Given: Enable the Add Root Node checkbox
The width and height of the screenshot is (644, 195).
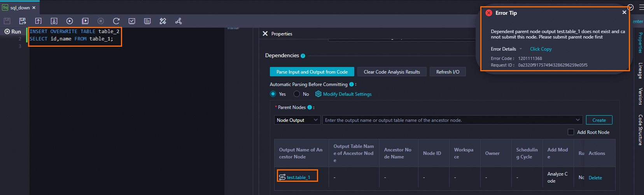Looking at the screenshot, I should point(571,132).
